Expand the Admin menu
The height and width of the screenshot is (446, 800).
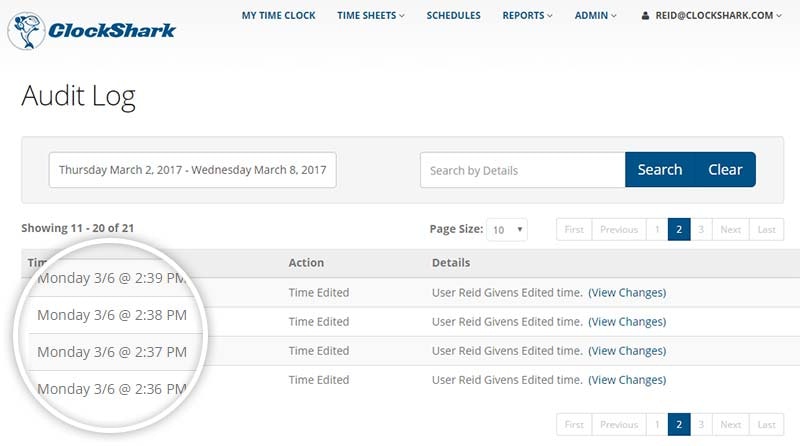pyautogui.click(x=595, y=16)
